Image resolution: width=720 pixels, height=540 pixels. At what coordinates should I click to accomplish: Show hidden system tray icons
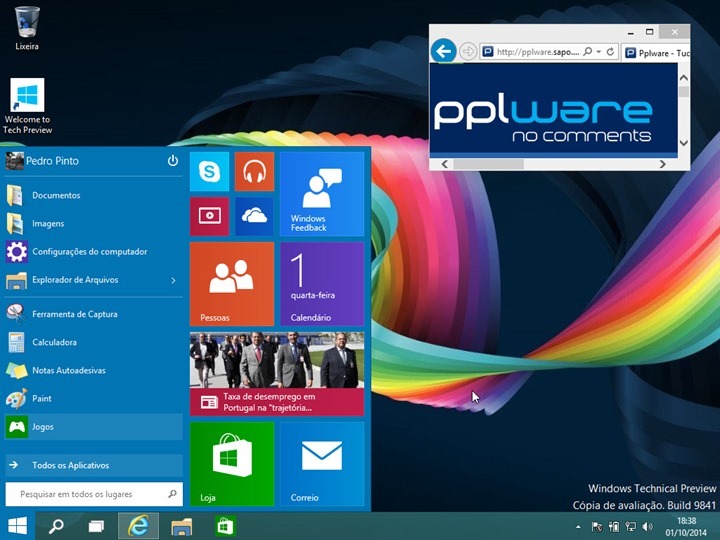click(578, 527)
